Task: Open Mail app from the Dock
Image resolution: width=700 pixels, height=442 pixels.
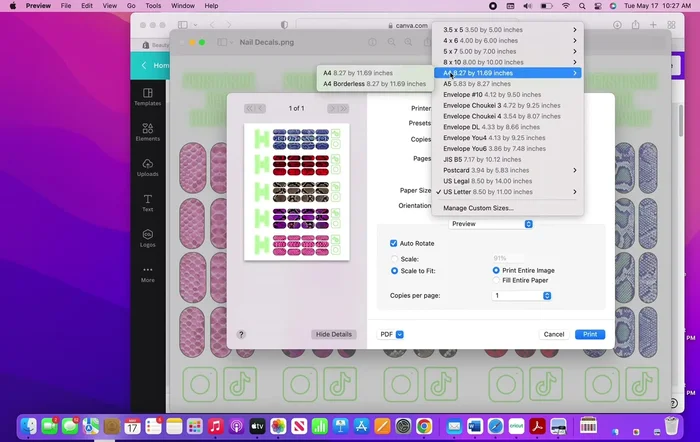Action: coord(454,426)
